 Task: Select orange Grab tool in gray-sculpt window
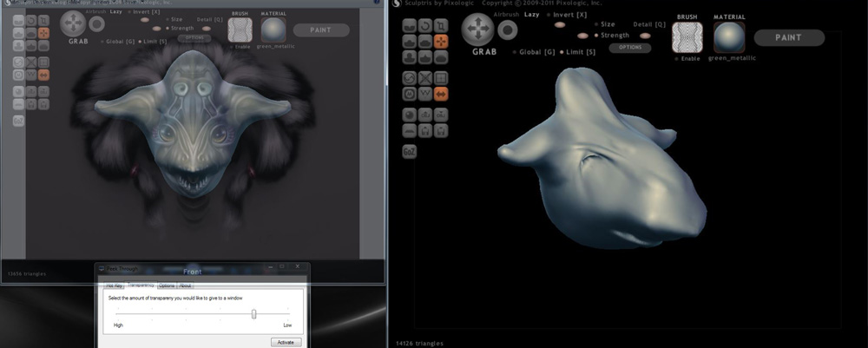click(x=441, y=42)
